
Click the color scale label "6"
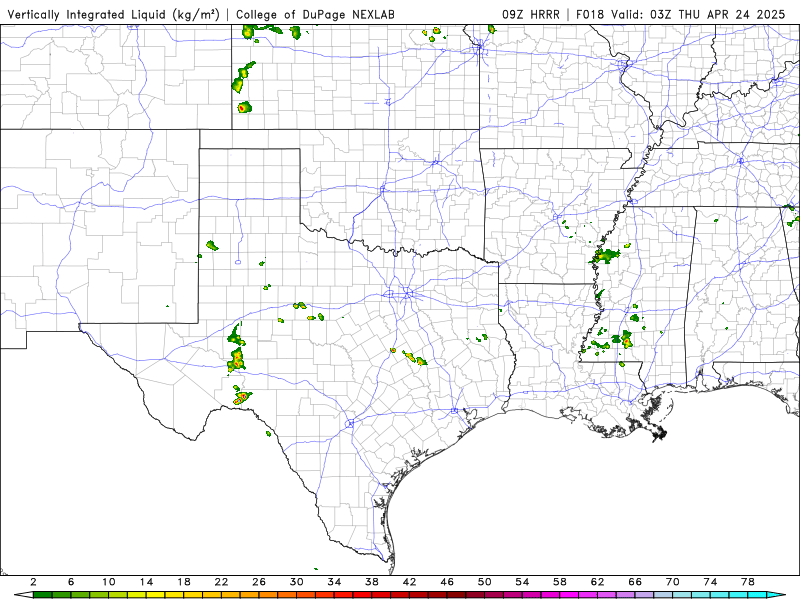pyautogui.click(x=71, y=582)
